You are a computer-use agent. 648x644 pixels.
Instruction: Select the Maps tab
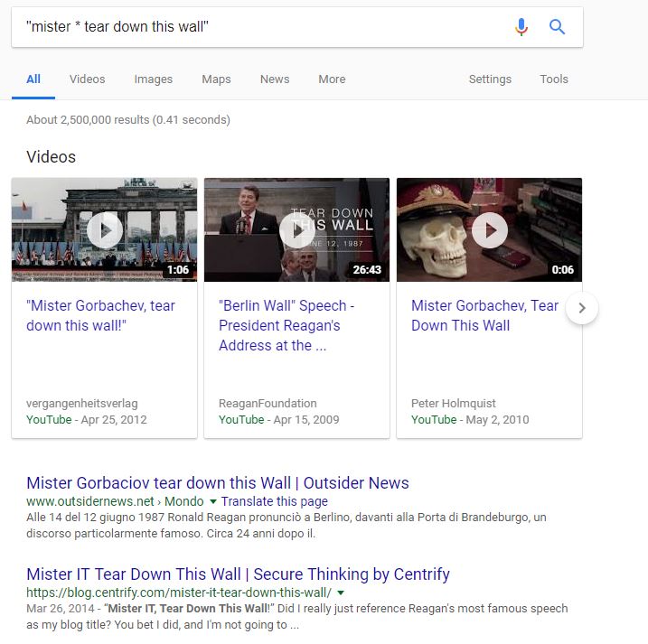216,79
